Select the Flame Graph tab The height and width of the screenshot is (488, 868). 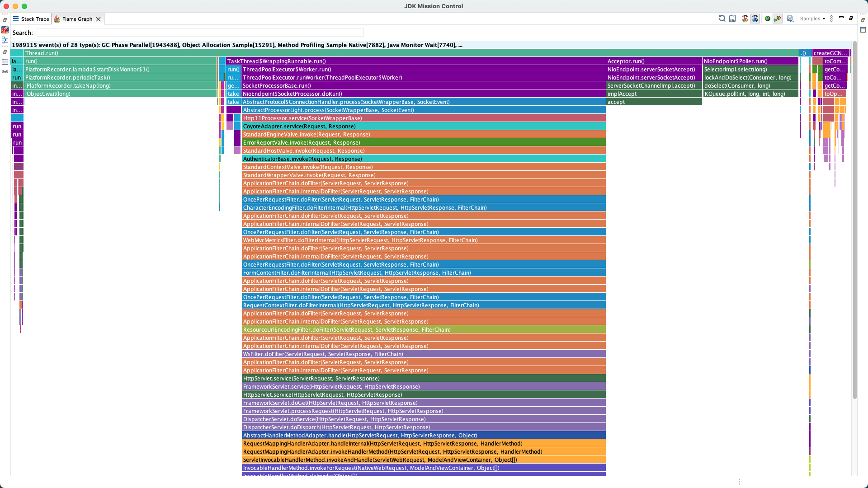click(x=77, y=19)
